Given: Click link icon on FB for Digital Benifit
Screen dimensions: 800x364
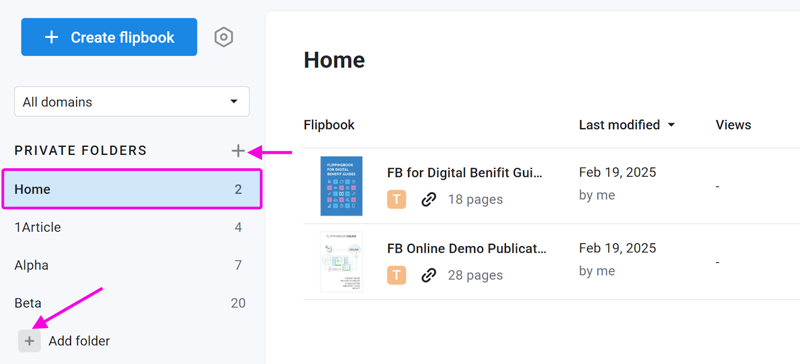Looking at the screenshot, I should click(429, 200).
